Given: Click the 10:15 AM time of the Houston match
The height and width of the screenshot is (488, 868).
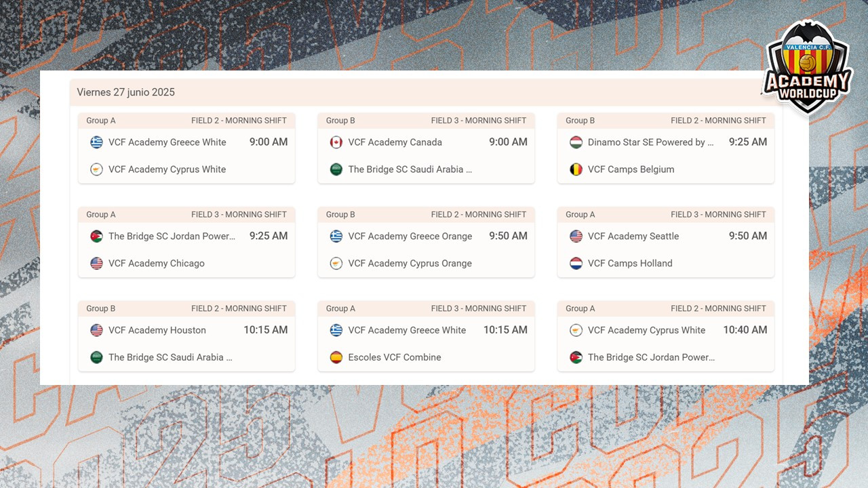Looking at the screenshot, I should (x=266, y=331).
